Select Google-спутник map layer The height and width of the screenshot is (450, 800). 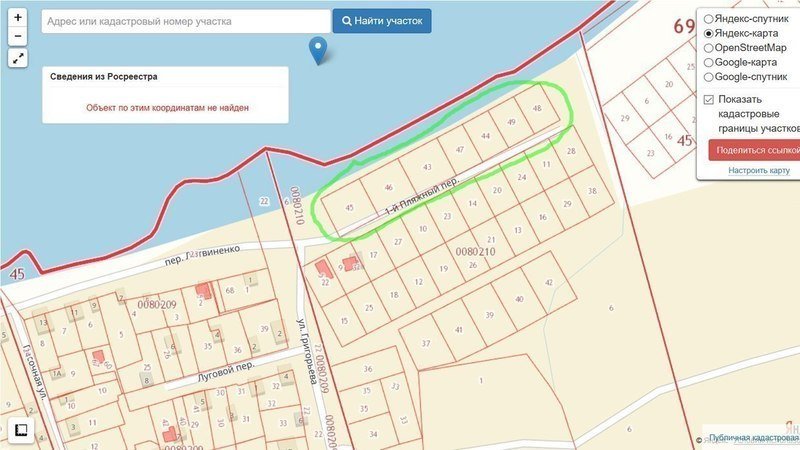(x=708, y=76)
